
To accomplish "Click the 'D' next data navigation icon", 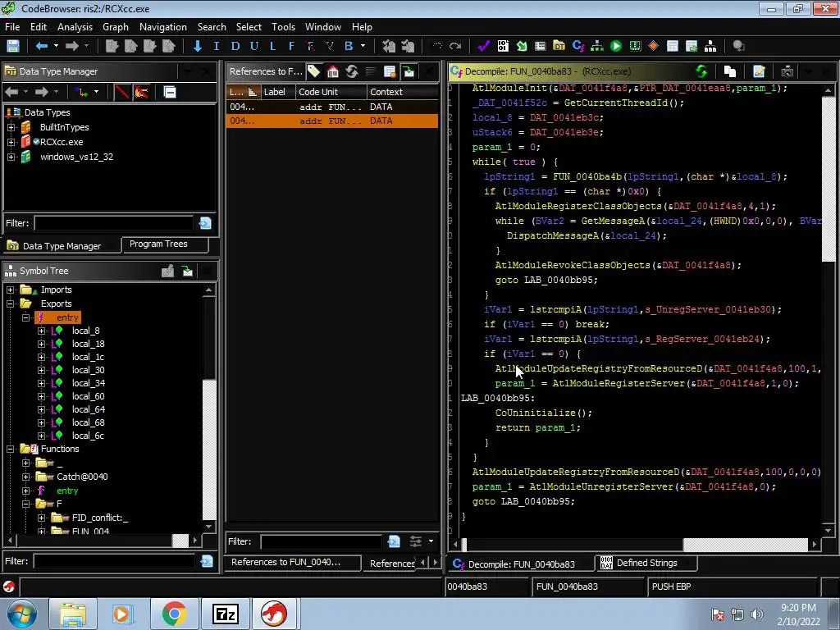I will point(235,46).
